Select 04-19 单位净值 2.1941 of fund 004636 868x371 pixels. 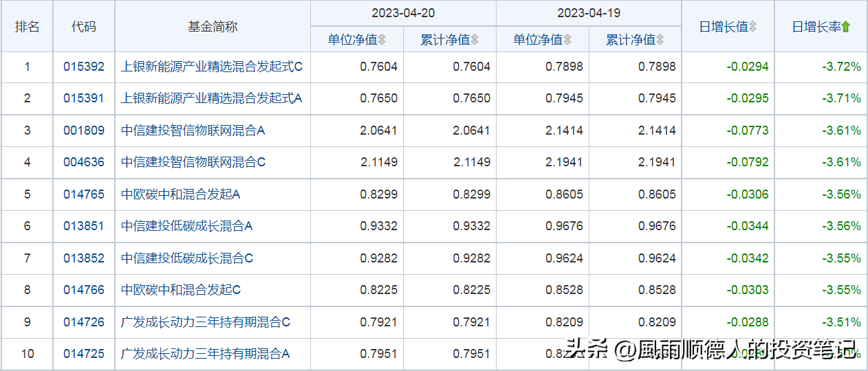click(x=564, y=162)
